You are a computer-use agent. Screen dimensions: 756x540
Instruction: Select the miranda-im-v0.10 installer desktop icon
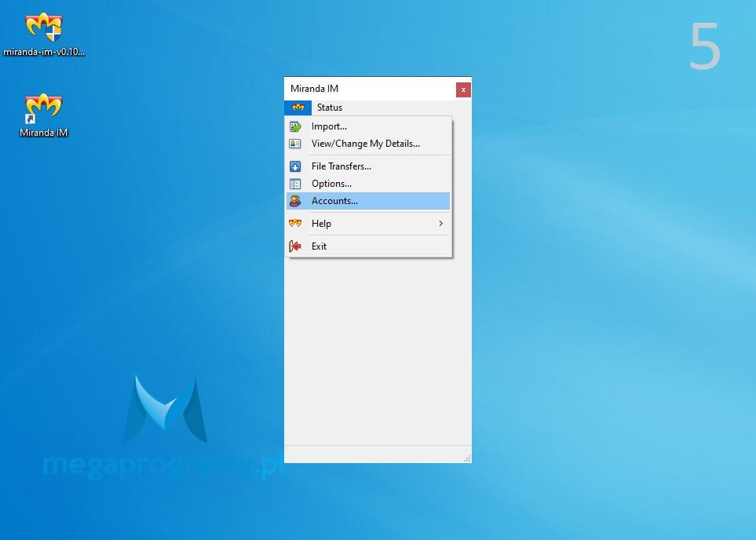tap(44, 27)
